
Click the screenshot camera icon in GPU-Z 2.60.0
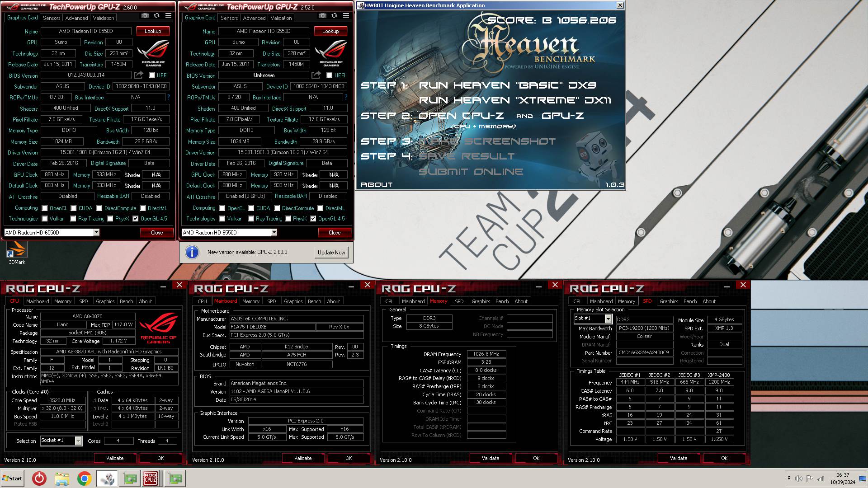[x=145, y=16]
